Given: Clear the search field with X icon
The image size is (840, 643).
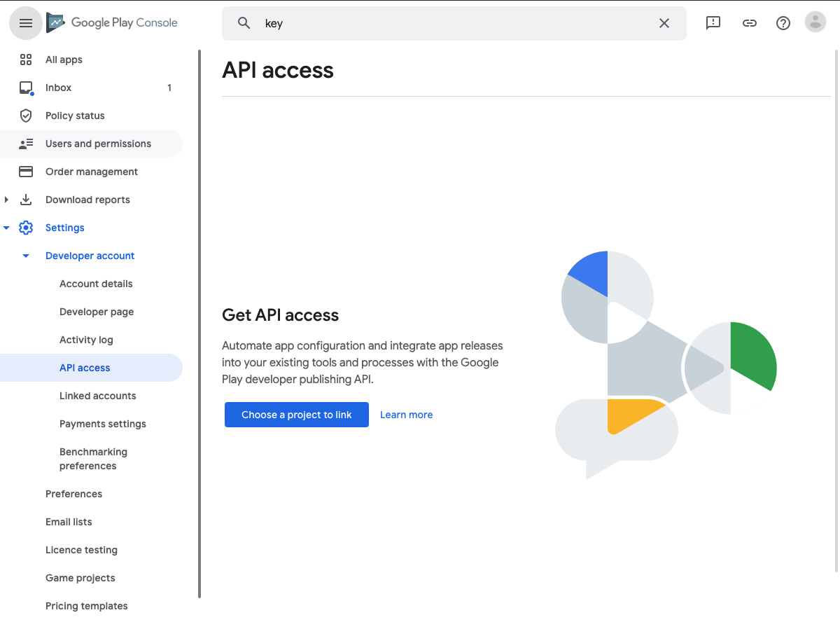Looking at the screenshot, I should coord(664,23).
